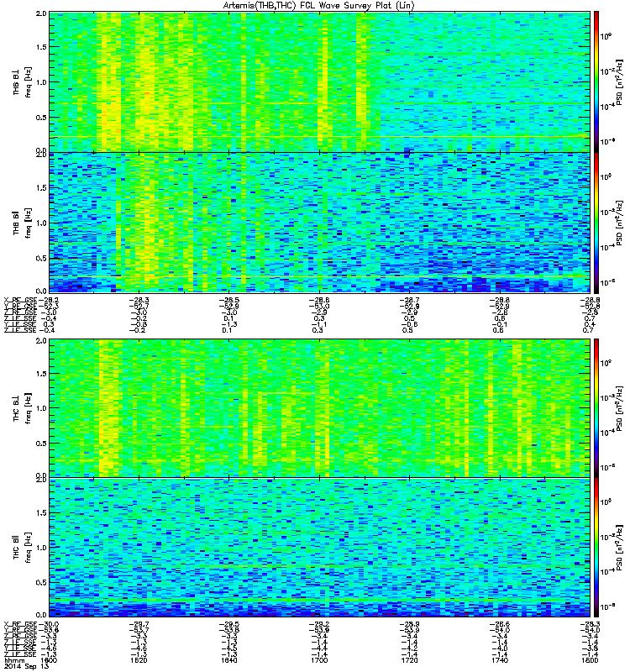Click the THB X_RE_GSE value -28.7
Screen dimensions: 630x672
coord(409,300)
